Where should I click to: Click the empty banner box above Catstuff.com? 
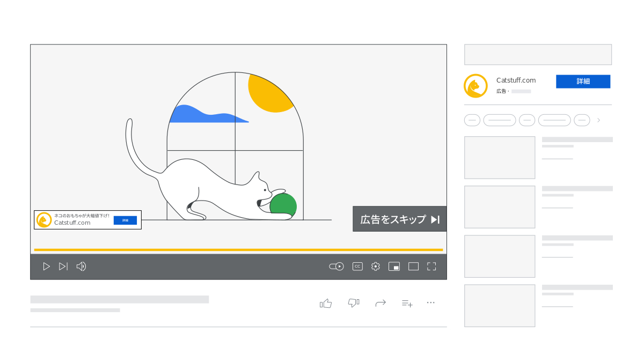[538, 55]
